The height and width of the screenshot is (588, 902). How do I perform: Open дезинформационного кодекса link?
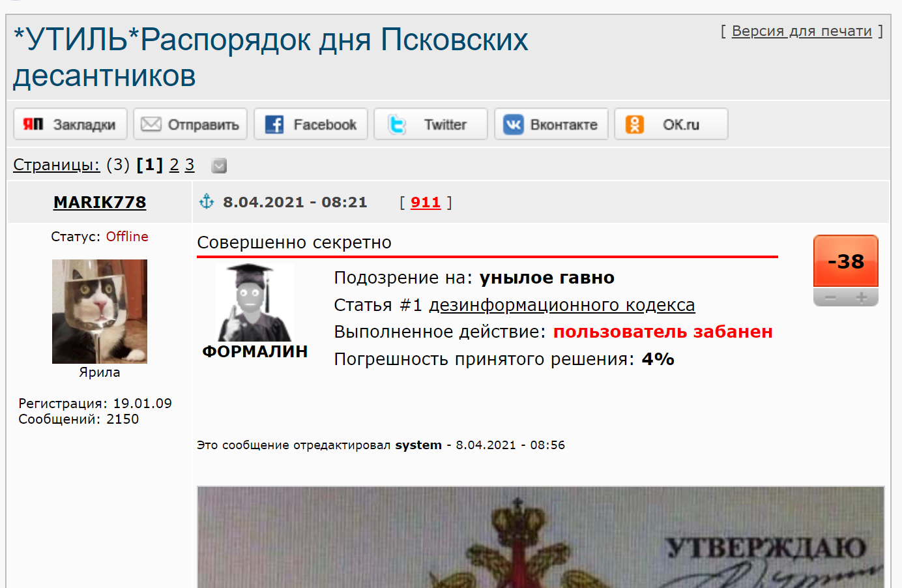[x=562, y=305]
